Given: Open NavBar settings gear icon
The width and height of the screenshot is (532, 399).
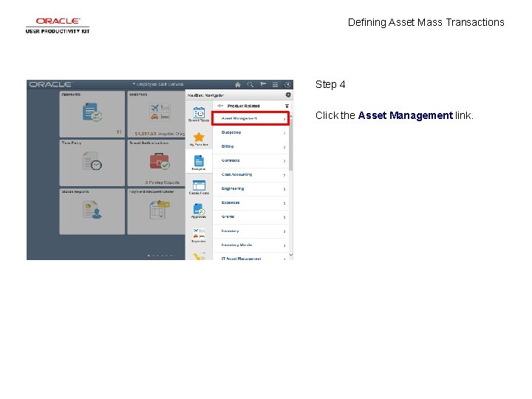Looking at the screenshot, I should tap(288, 95).
